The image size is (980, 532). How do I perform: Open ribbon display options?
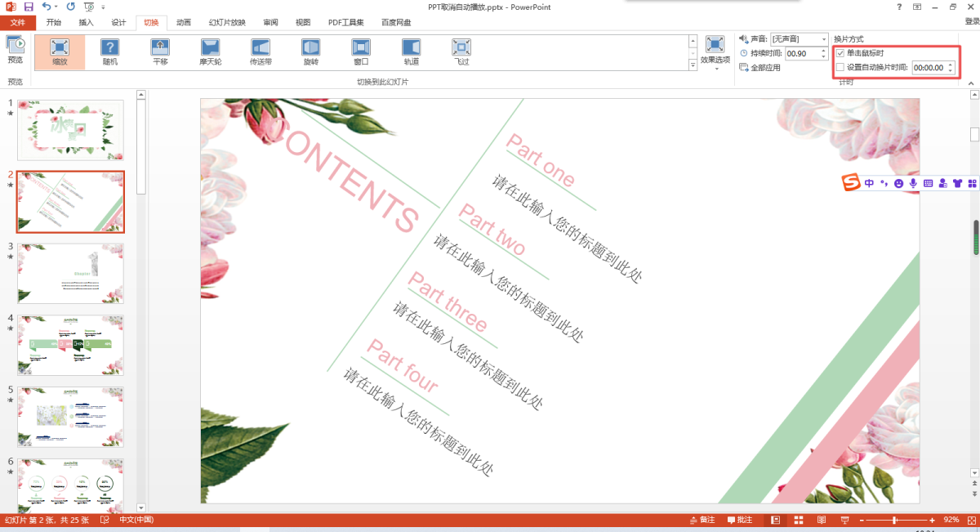917,7
